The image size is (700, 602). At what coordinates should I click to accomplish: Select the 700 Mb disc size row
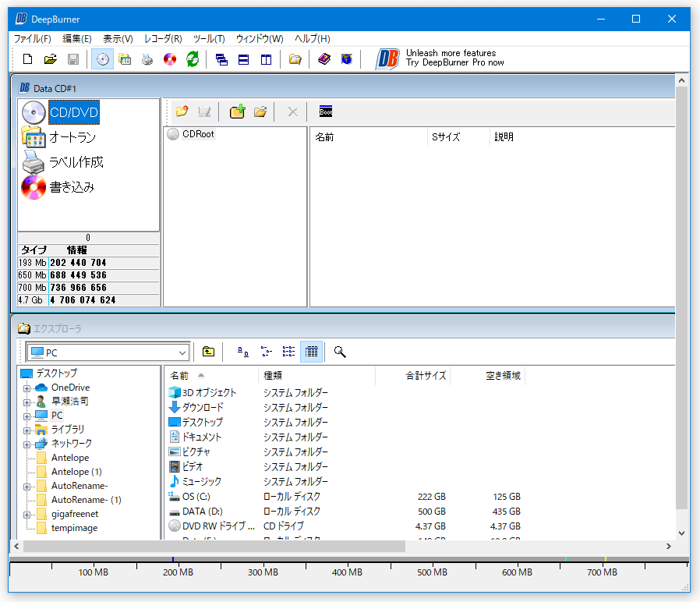click(88, 288)
